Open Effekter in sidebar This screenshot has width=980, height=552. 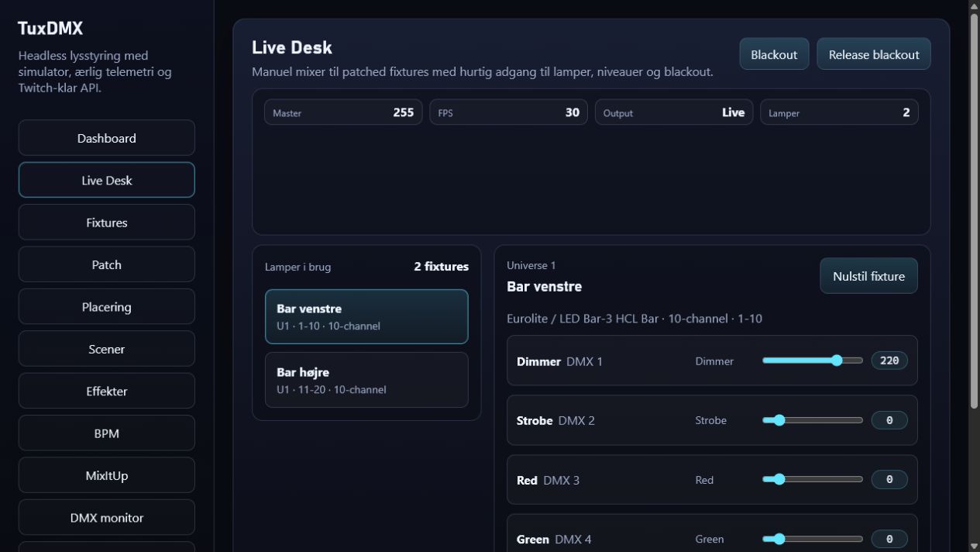tap(106, 392)
